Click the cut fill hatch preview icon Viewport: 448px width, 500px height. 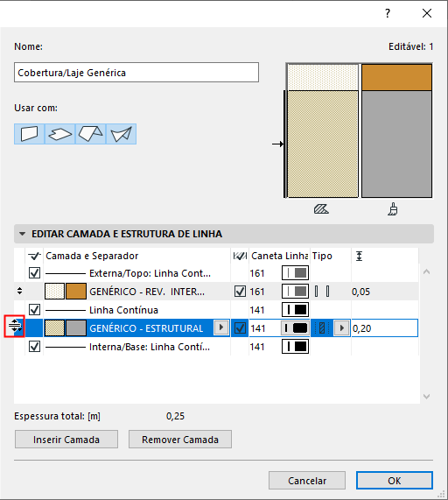(x=321, y=209)
